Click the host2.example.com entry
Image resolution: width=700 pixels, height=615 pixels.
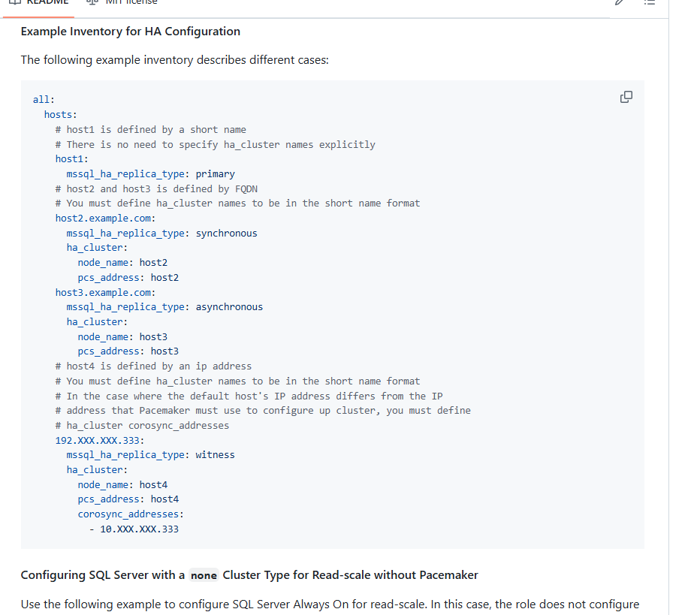pyautogui.click(x=105, y=219)
